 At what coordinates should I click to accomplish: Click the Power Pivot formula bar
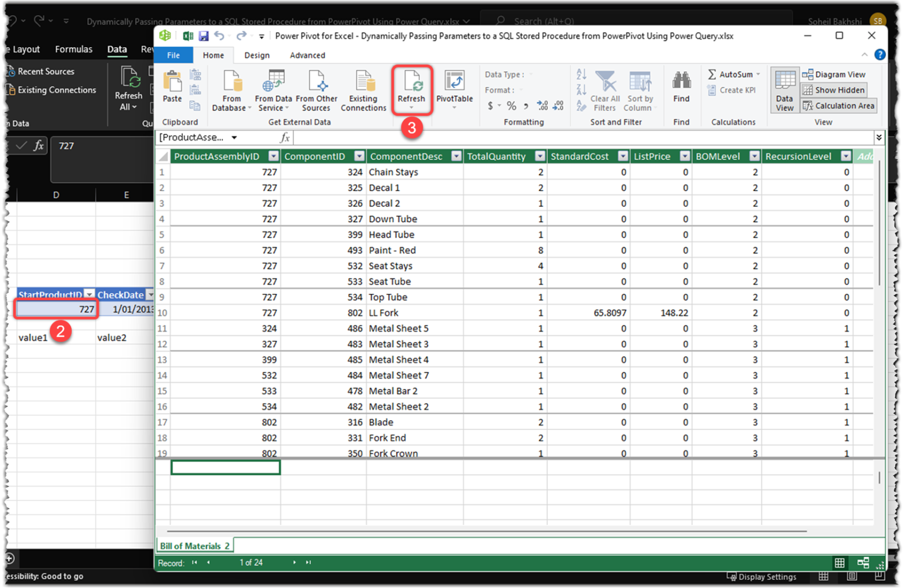583,137
